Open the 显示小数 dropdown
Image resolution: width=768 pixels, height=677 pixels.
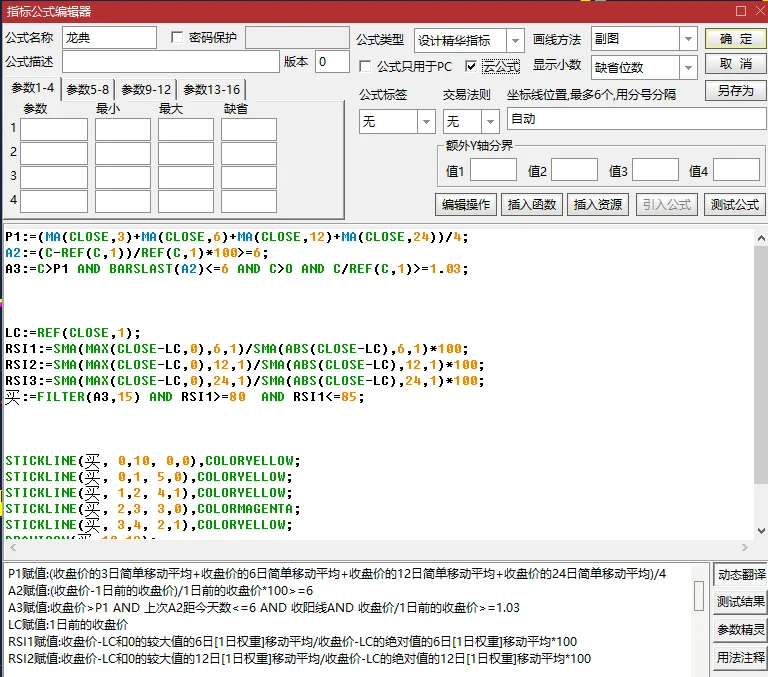(688, 68)
